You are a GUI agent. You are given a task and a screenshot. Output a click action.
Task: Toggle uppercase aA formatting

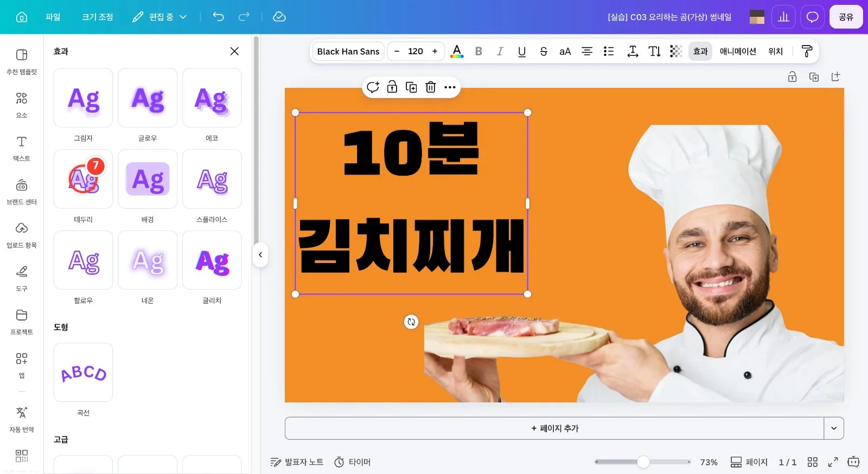click(565, 51)
